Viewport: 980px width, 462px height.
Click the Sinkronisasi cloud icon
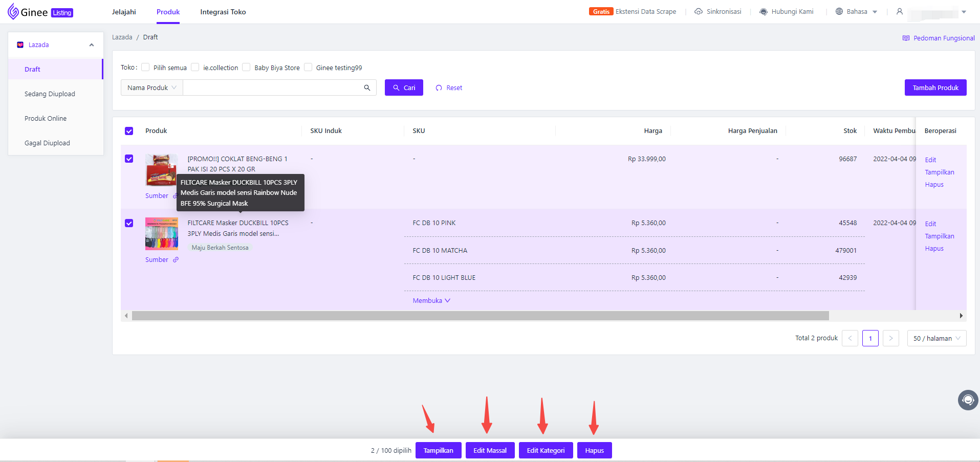(699, 11)
